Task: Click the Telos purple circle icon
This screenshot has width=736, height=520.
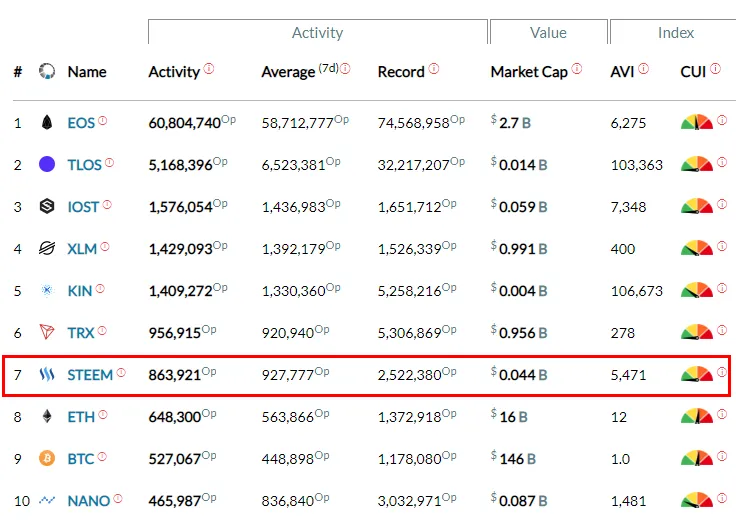Action: pos(46,165)
